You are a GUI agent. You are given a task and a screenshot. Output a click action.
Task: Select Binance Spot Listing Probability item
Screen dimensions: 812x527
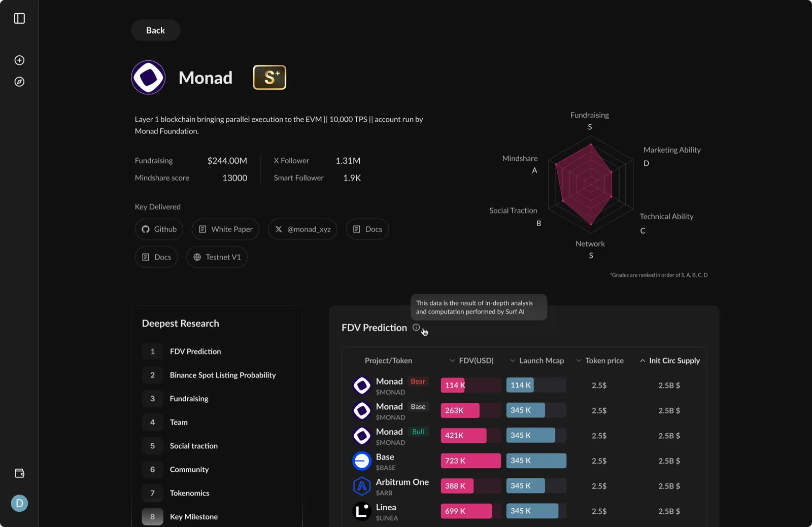217,375
